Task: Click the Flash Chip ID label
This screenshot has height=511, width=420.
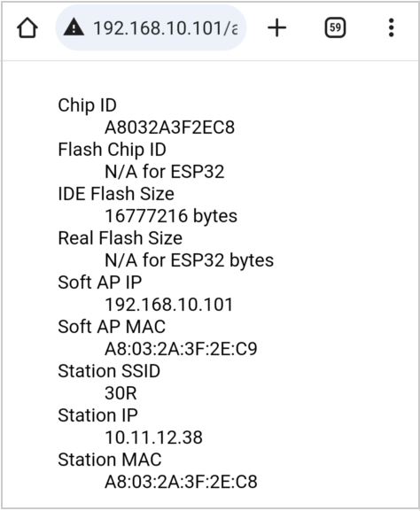Action: [x=113, y=150]
